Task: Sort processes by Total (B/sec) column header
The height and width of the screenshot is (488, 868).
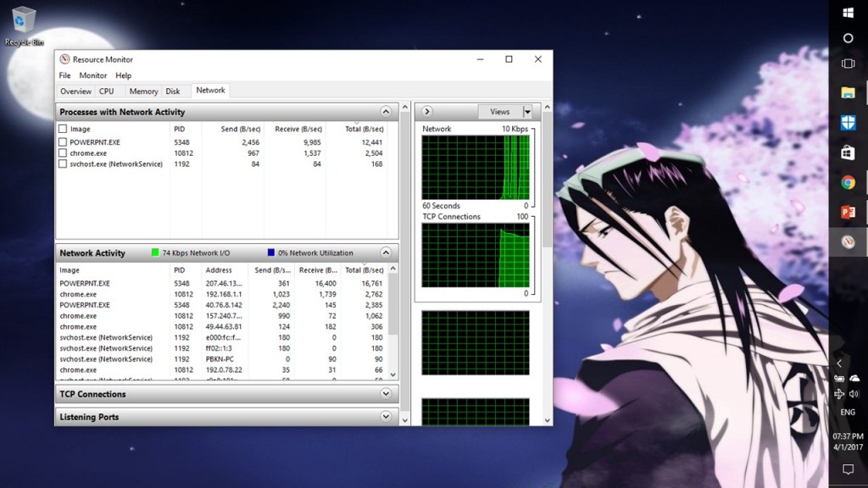Action: pyautogui.click(x=364, y=129)
